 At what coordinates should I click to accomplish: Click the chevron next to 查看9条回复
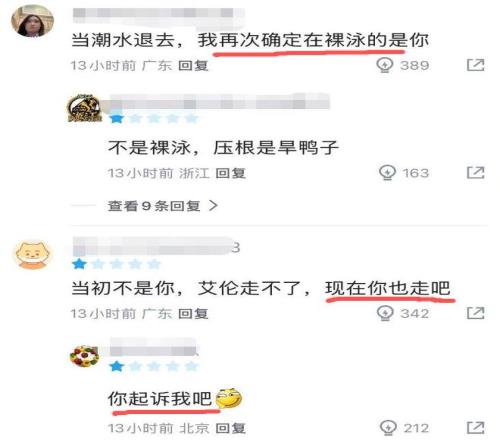click(x=213, y=206)
